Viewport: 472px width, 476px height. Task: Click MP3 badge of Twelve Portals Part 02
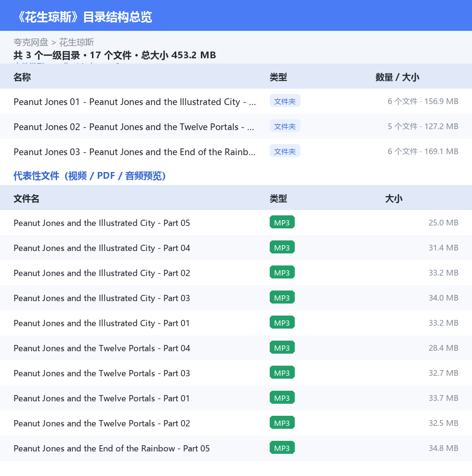pyautogui.click(x=282, y=423)
